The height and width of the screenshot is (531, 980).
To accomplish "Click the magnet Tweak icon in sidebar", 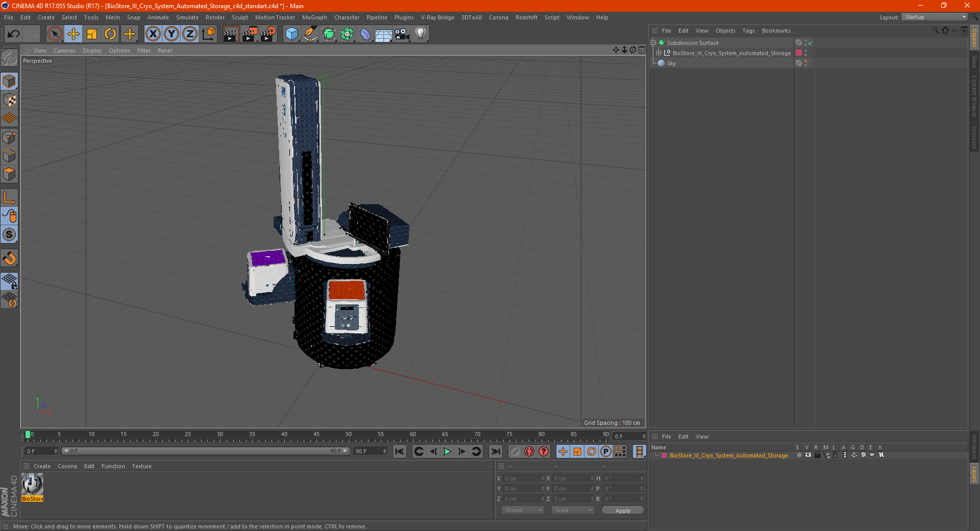I will [x=9, y=258].
